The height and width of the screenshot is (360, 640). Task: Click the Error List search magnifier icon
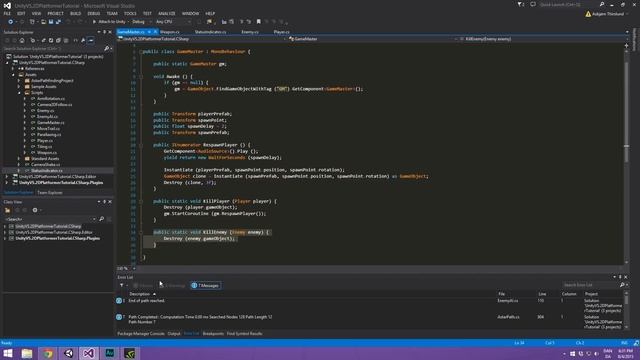[622, 285]
